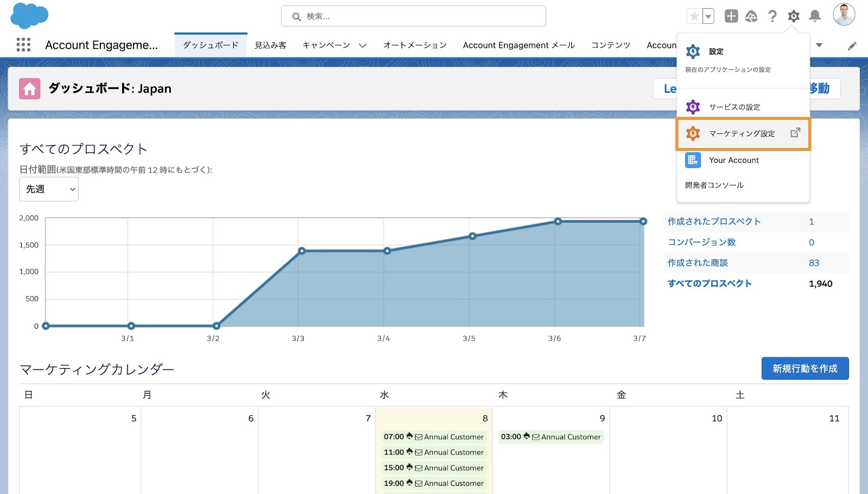The width and height of the screenshot is (868, 494).
Task: Open the 作成されたプロスペクト link
Action: tap(714, 221)
